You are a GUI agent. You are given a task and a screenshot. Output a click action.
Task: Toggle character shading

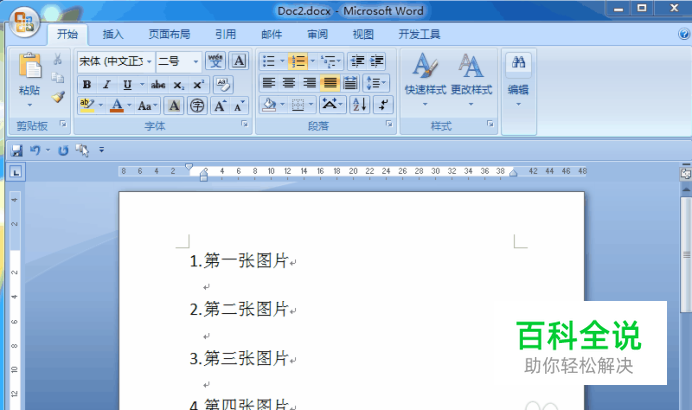pyautogui.click(x=174, y=105)
